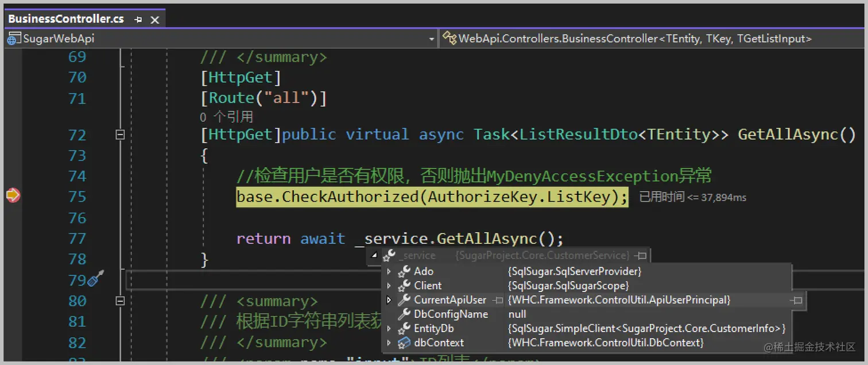Close the BusinessController.cs tab
This screenshot has width=868, height=365.
coord(154,20)
